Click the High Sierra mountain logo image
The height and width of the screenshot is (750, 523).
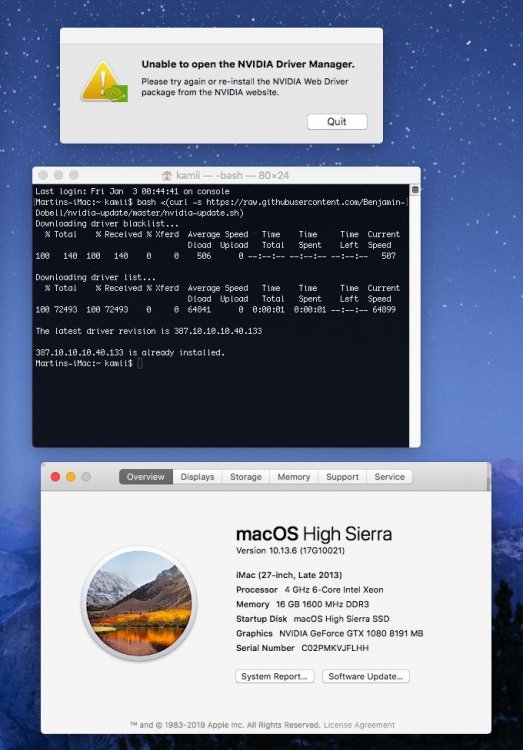pyautogui.click(x=139, y=603)
